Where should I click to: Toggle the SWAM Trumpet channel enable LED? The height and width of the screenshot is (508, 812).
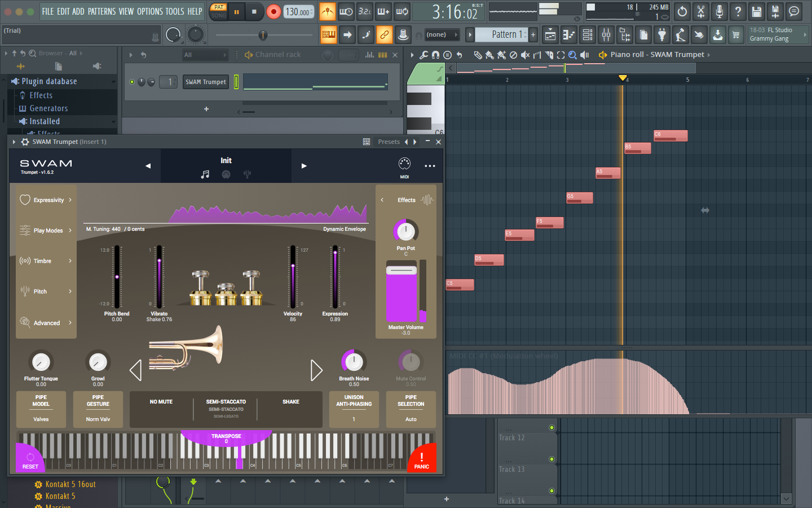click(132, 82)
